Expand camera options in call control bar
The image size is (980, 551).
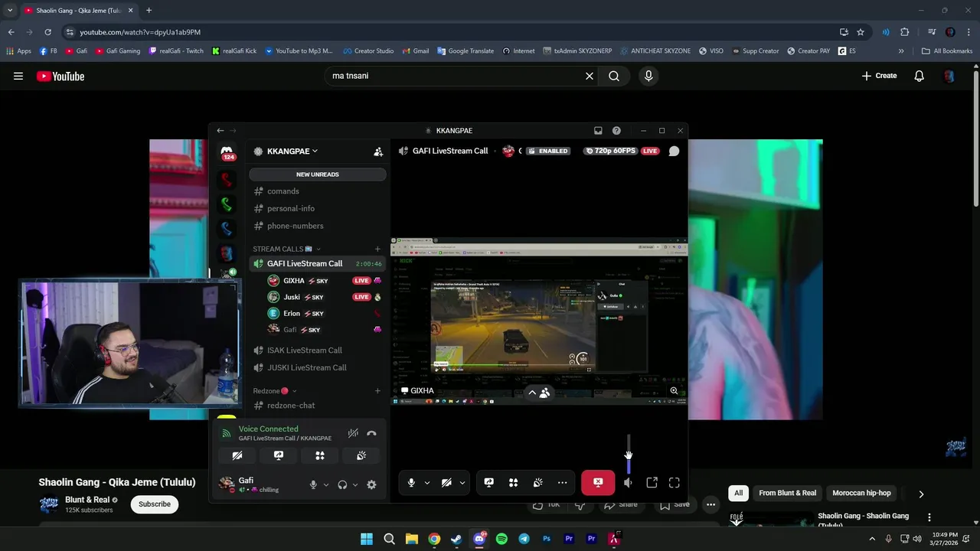pyautogui.click(x=462, y=483)
